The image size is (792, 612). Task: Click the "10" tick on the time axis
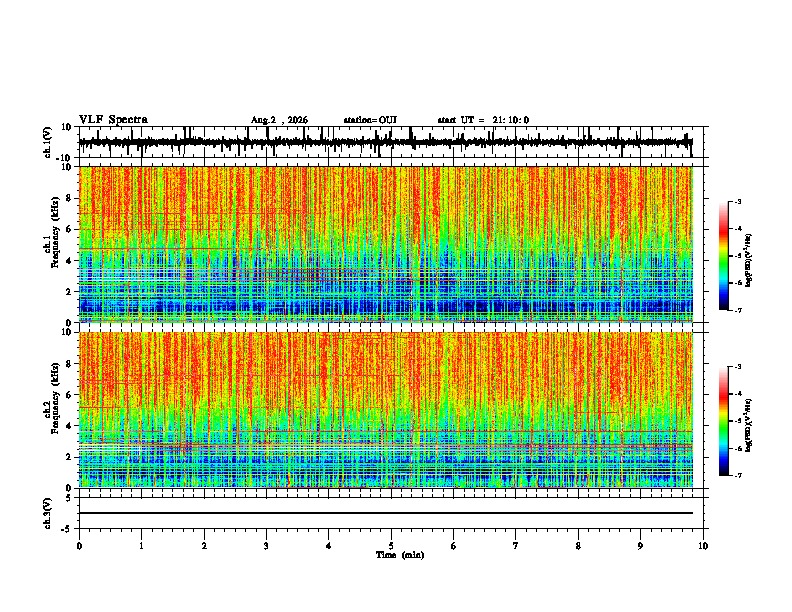pos(703,546)
